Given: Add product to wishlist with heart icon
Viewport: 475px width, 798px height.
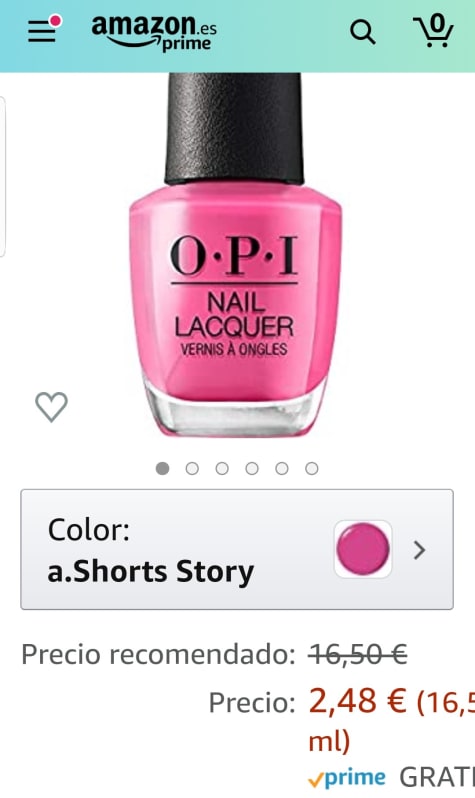Looking at the screenshot, I should click(x=51, y=407).
